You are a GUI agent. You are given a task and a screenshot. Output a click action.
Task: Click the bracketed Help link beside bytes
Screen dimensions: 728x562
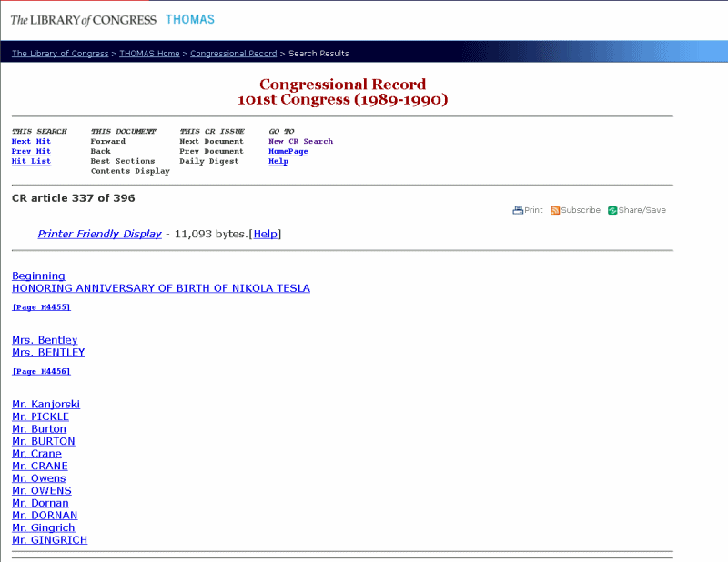pyautogui.click(x=265, y=235)
